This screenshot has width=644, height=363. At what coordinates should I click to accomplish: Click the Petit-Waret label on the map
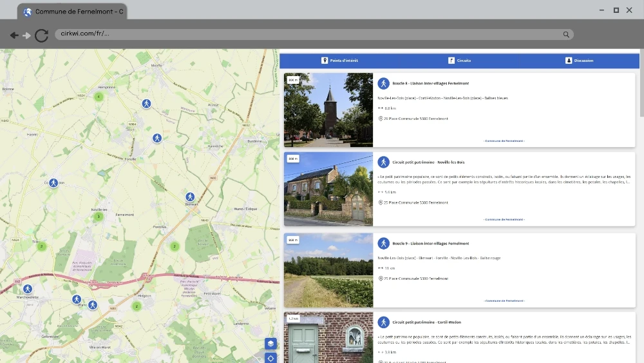[213, 293]
